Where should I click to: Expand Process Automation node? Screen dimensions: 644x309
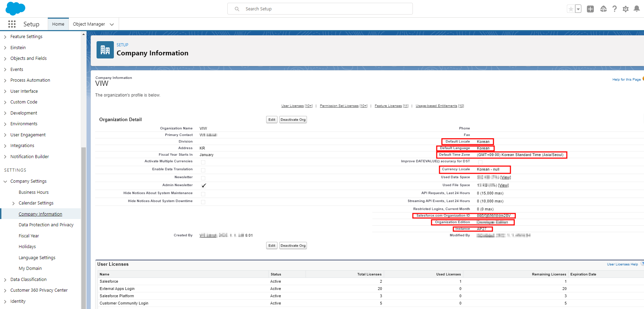[5, 80]
